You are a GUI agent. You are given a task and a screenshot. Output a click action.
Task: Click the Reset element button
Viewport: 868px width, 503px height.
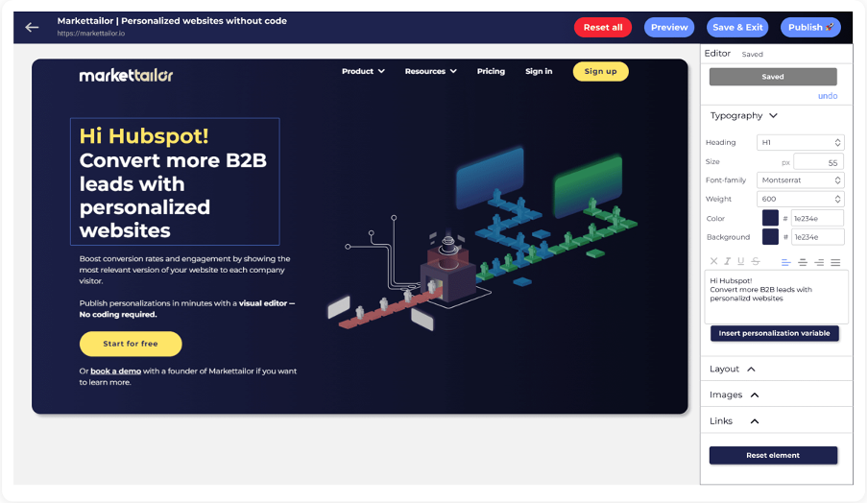773,455
